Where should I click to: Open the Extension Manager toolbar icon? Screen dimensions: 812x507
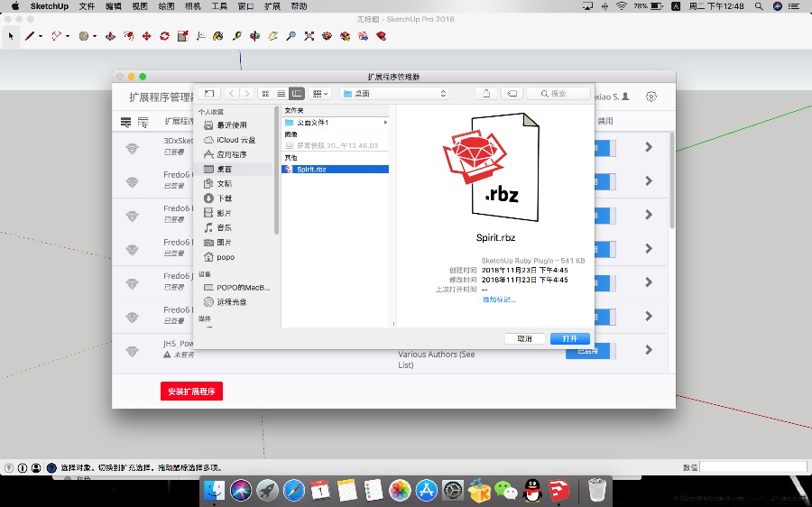(381, 36)
